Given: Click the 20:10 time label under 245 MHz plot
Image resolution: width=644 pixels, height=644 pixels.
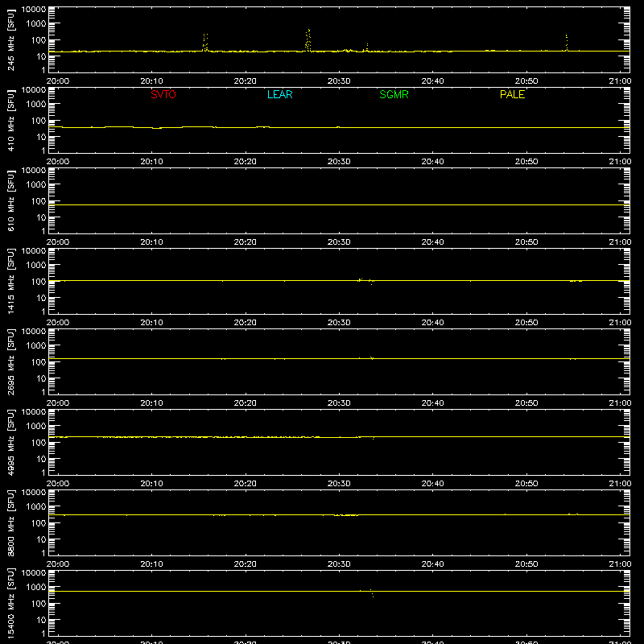Looking at the screenshot, I should (x=151, y=81).
